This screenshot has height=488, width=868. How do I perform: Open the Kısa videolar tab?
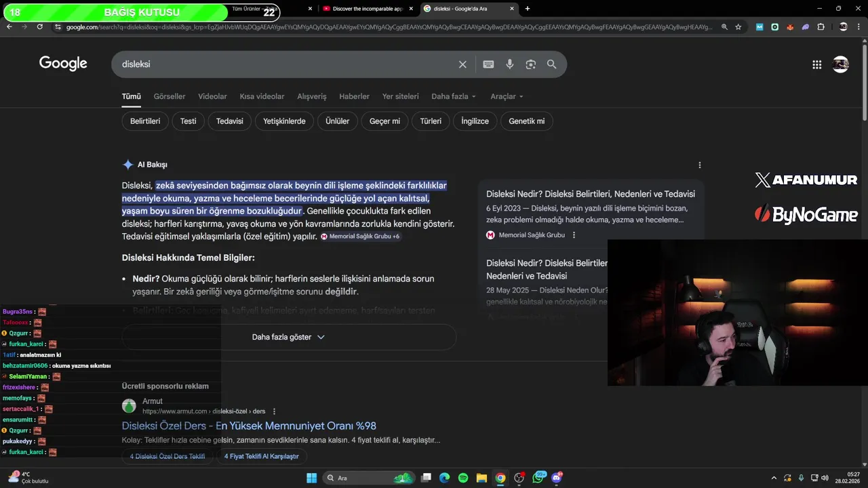(262, 96)
